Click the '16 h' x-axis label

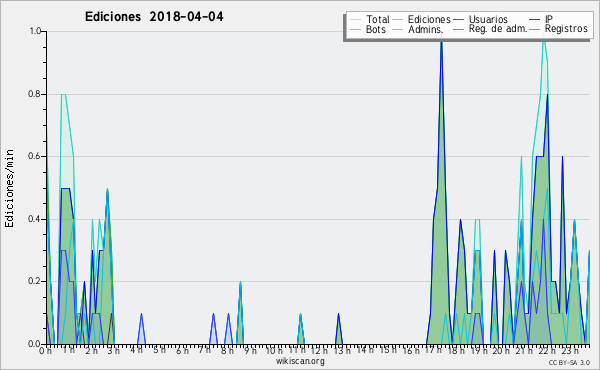[x=410, y=350]
